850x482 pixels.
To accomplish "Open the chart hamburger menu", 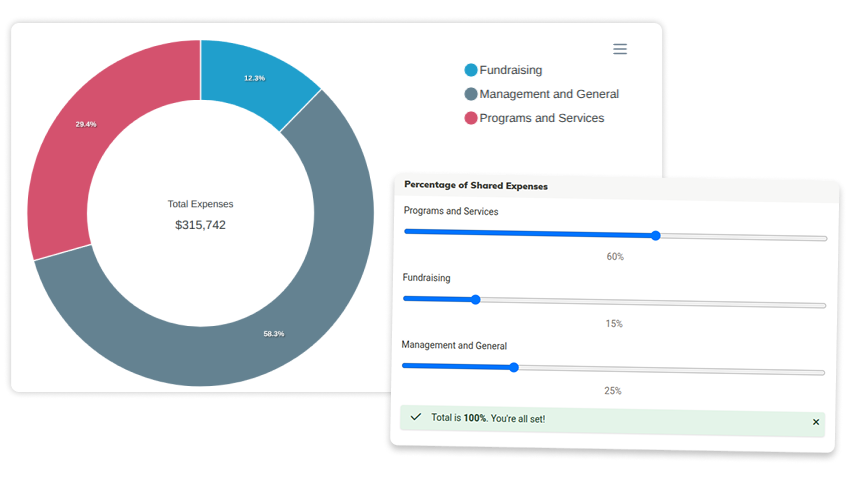I will pos(620,49).
